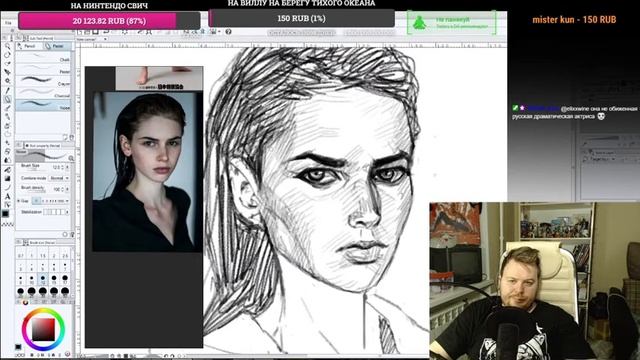This screenshot has height=360, width=640.
Task: Select the color wheel tab icon above the wheel
Action: (x=26, y=302)
